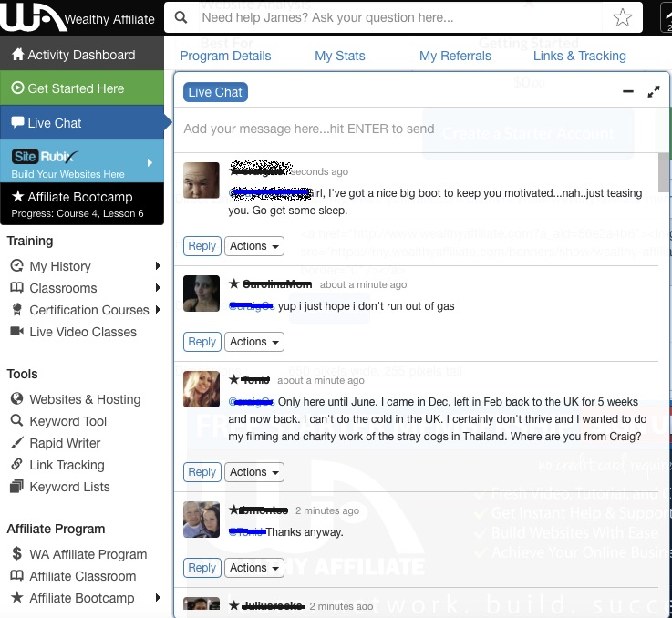Click the Rapid Writer pen icon
The height and width of the screenshot is (618, 672).
16,442
